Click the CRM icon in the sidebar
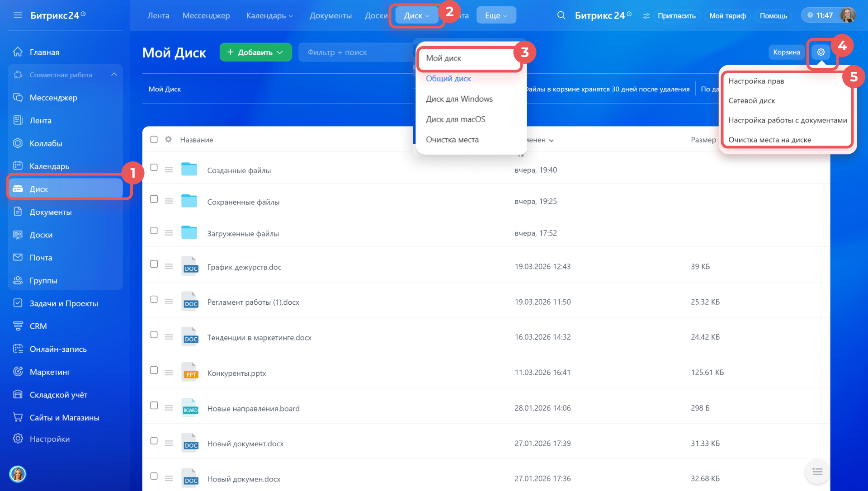The height and width of the screenshot is (491, 868). click(x=18, y=326)
